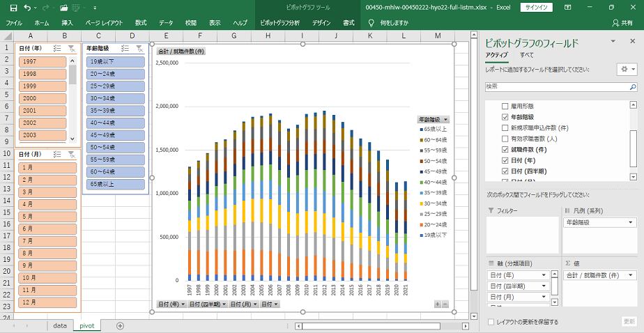This screenshot has height=333, width=644.
Task: Click the Undo arrow icon
Action: point(28,7)
